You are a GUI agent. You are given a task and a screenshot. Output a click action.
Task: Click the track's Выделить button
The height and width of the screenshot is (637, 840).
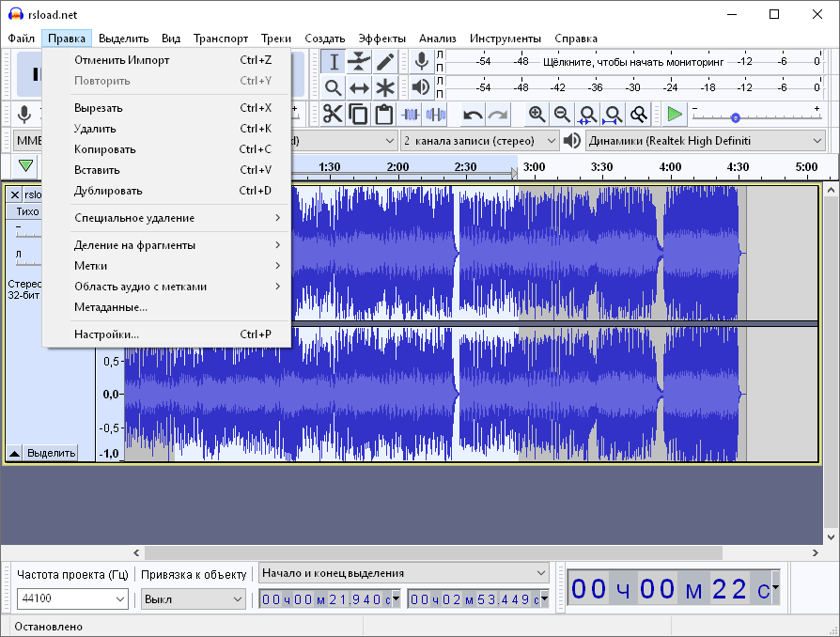(48, 453)
